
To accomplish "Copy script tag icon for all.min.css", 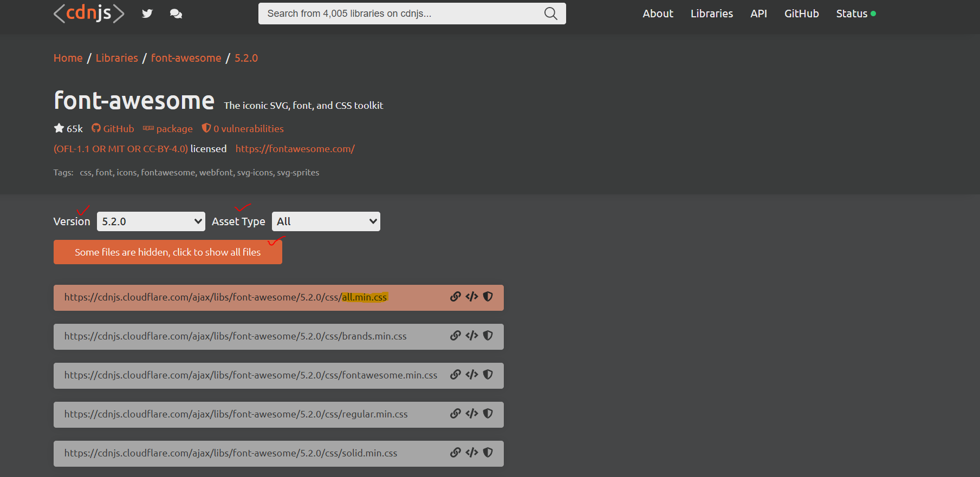I will 472,297.
